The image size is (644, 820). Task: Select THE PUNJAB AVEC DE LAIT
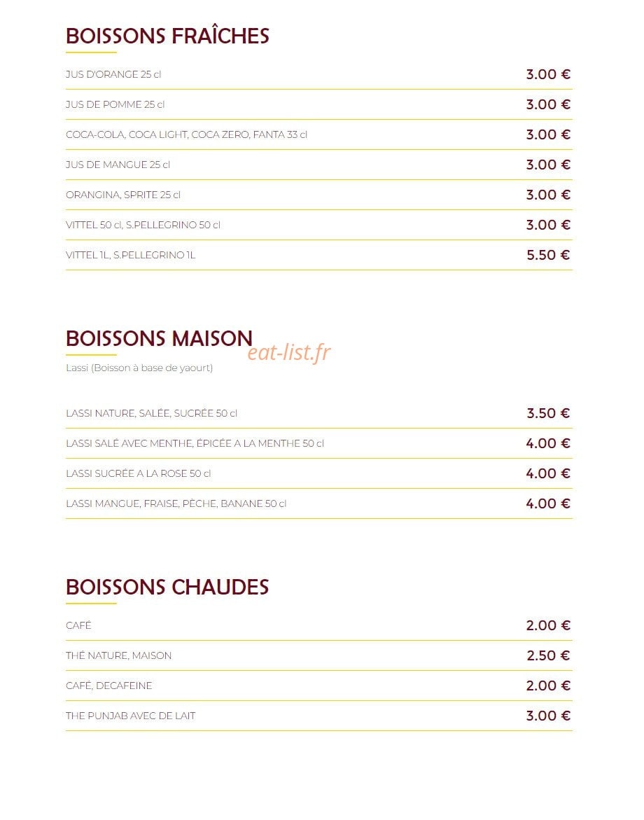tap(131, 716)
